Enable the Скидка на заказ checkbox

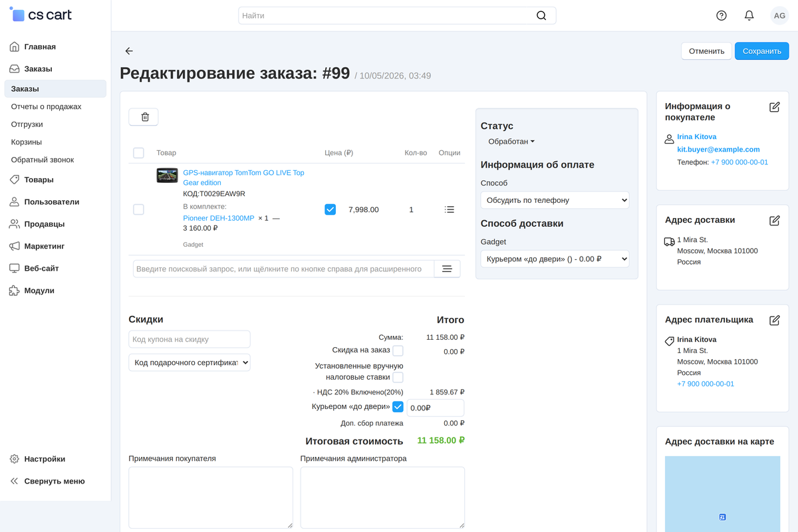(398, 350)
